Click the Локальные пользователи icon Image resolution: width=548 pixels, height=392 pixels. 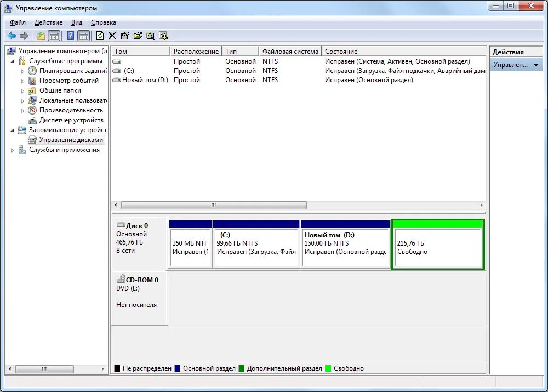pyautogui.click(x=32, y=100)
